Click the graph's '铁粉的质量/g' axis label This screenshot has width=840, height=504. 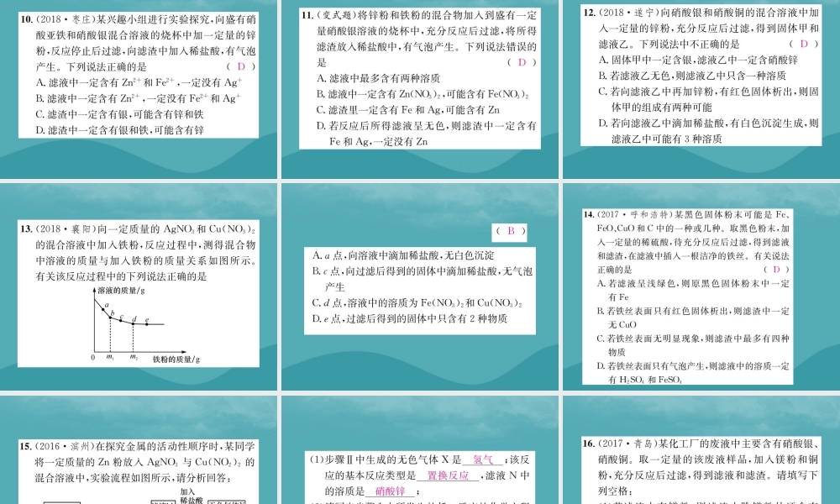click(x=176, y=360)
